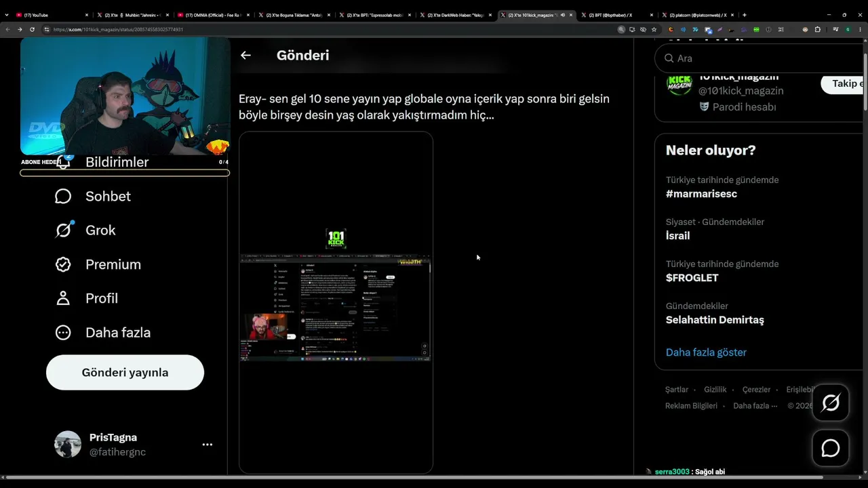Open PrisTagna account options menu
Screen dimensions: 868x488
tap(208, 445)
